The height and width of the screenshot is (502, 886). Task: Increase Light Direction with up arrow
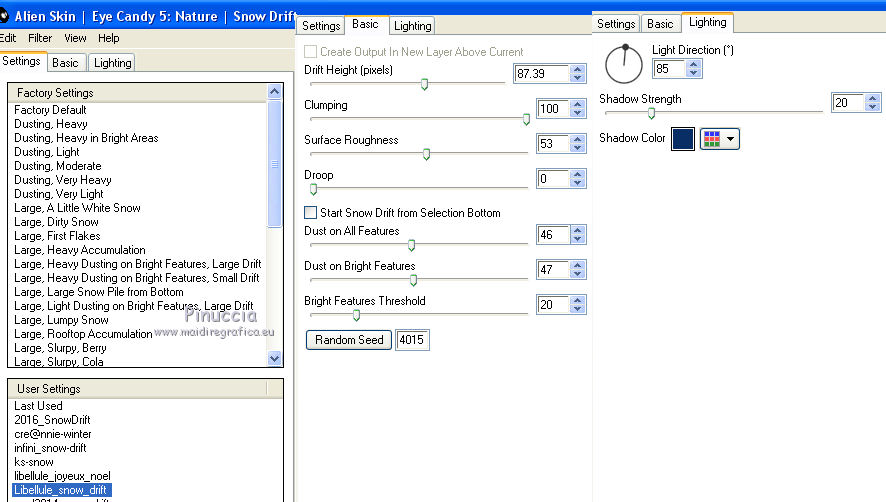click(x=693, y=64)
